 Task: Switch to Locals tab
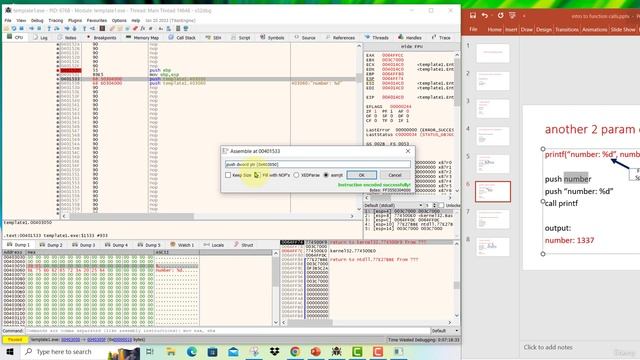(214, 245)
